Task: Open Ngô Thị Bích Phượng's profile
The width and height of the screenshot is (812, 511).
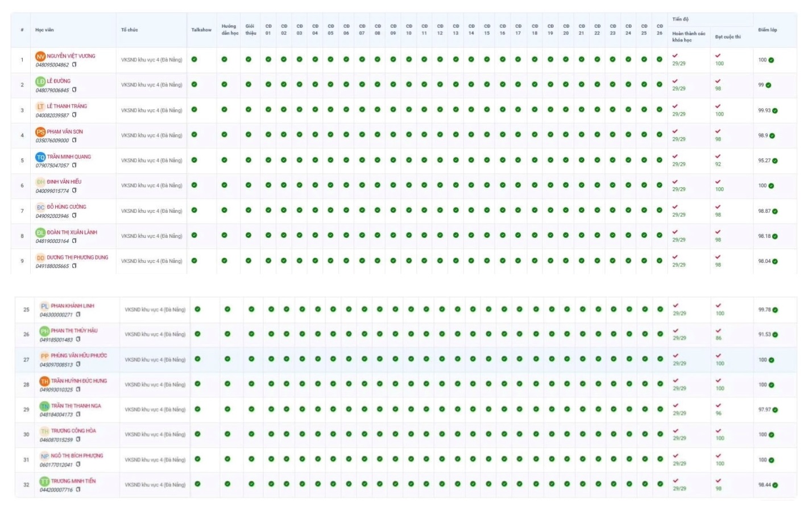Action: point(77,456)
